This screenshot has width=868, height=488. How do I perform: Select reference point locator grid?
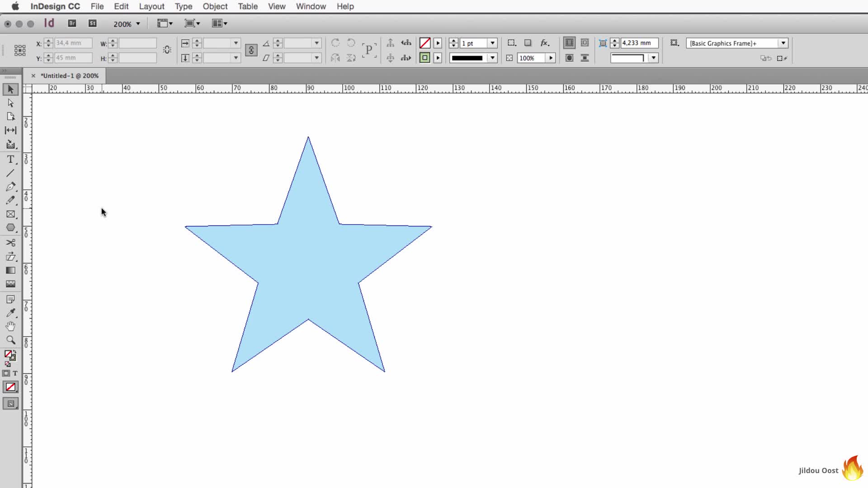coord(19,50)
